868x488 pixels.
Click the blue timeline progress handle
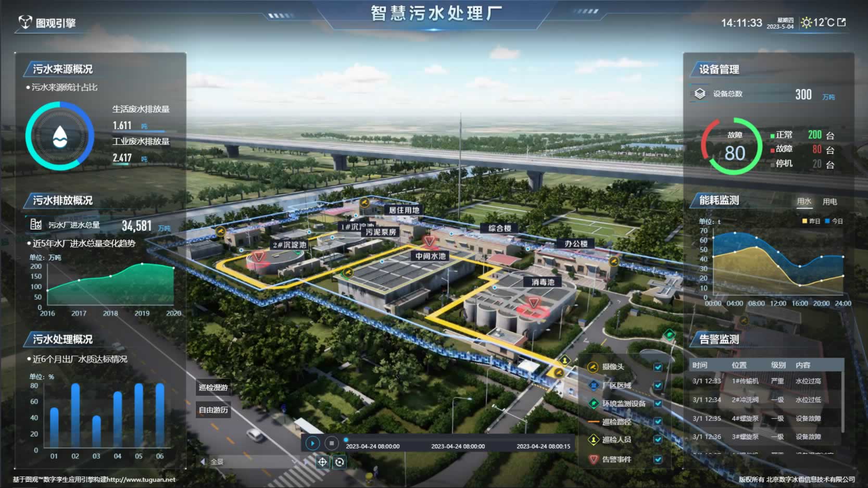tap(346, 440)
